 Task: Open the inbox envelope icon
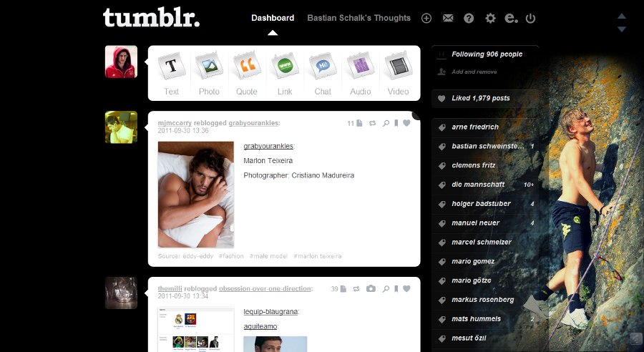(x=448, y=18)
